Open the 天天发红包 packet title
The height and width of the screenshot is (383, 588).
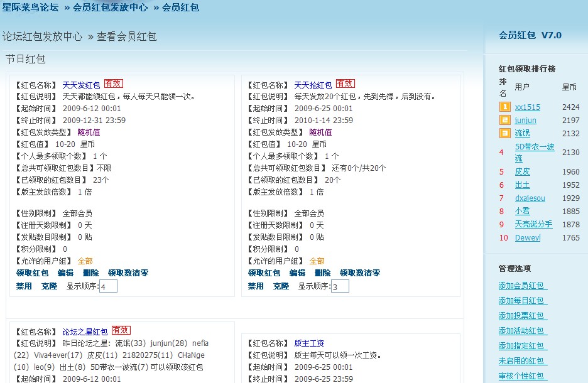[x=82, y=85]
